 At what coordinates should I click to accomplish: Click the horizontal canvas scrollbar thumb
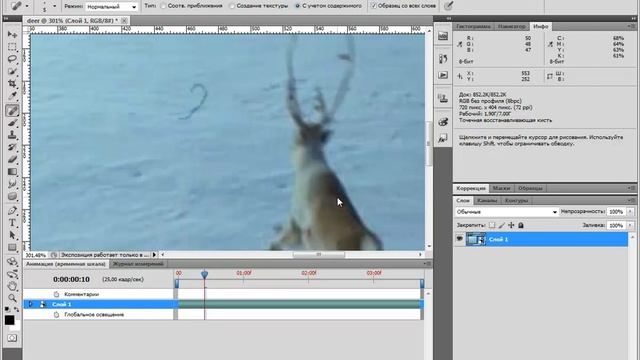tap(319, 255)
